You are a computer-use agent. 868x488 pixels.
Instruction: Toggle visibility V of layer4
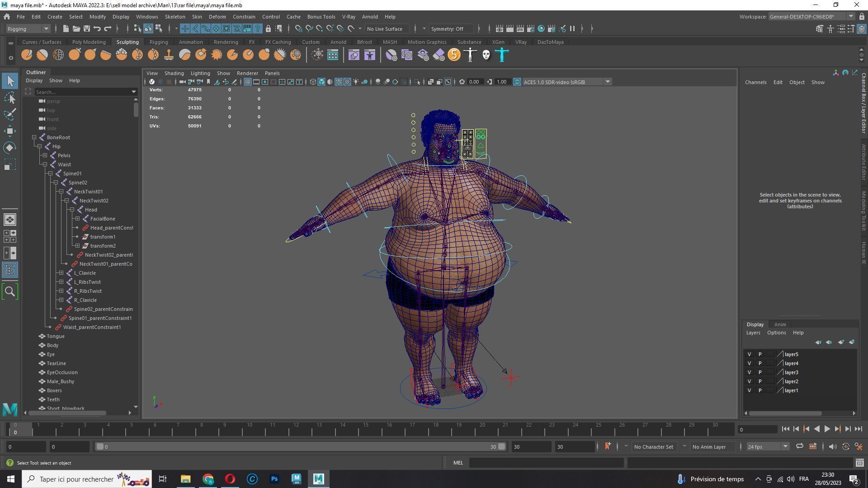click(749, 363)
